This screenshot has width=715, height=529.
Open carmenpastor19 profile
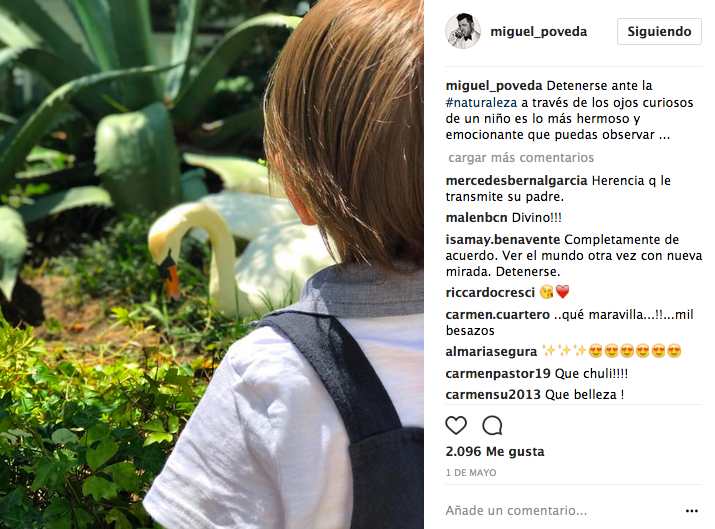(498, 373)
